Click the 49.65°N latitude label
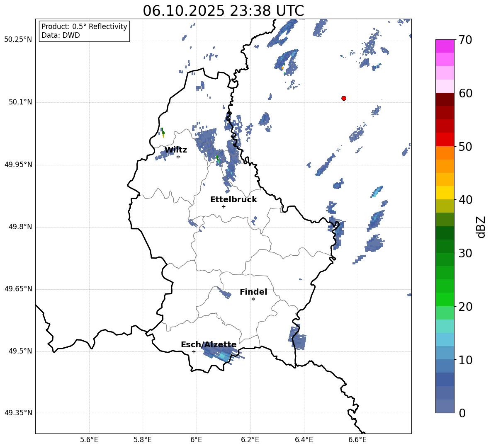Viewport: 491px width, 448px height. point(18,289)
